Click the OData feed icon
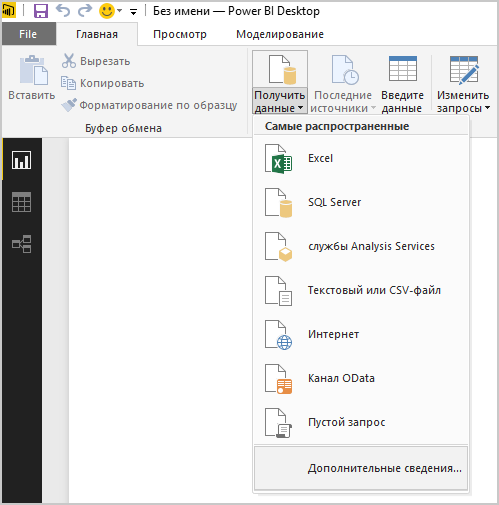This screenshot has width=499, height=505. 278,379
